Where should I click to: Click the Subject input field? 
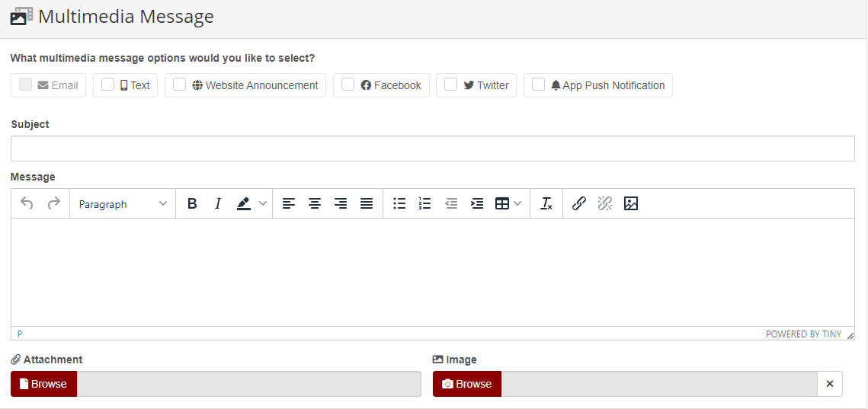[x=432, y=149]
